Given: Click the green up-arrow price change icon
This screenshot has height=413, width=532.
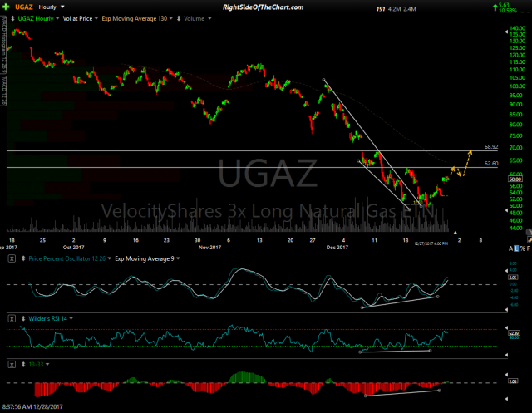Looking at the screenshot, I should [x=495, y=7].
